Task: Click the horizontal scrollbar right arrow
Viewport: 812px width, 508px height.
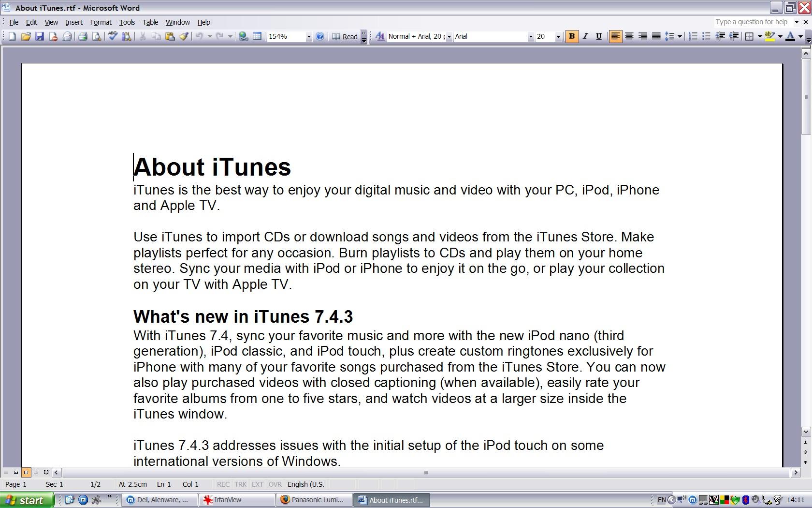Action: tap(796, 473)
